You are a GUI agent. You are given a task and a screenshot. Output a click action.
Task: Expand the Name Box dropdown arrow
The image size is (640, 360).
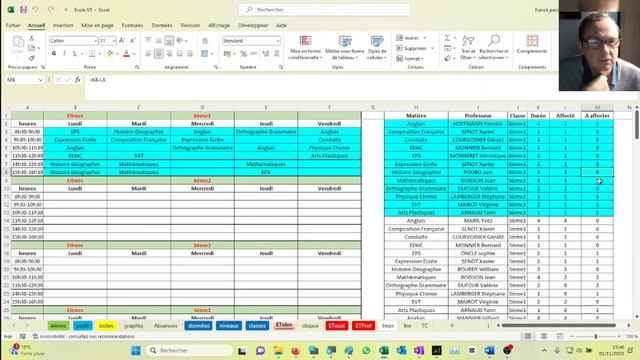(40, 80)
